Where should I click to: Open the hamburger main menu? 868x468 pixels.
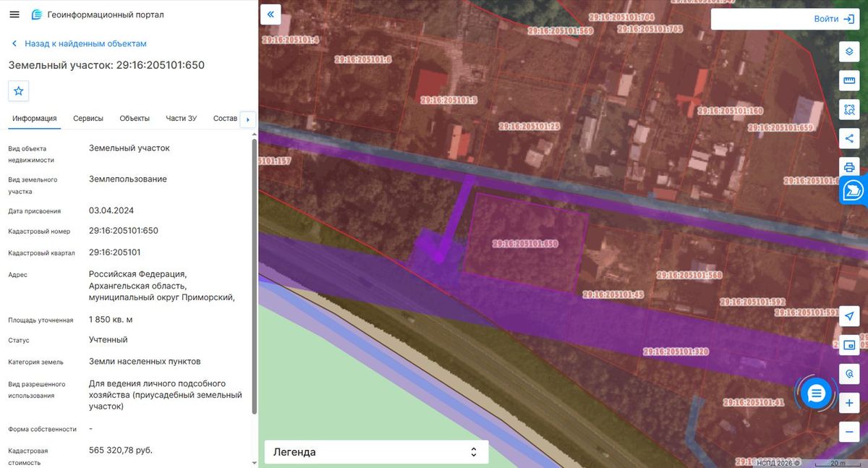coord(14,14)
